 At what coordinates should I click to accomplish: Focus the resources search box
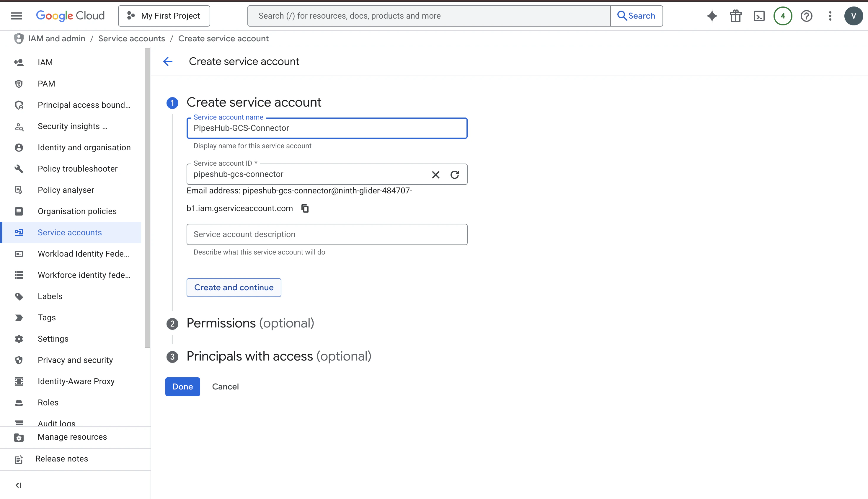[429, 16]
